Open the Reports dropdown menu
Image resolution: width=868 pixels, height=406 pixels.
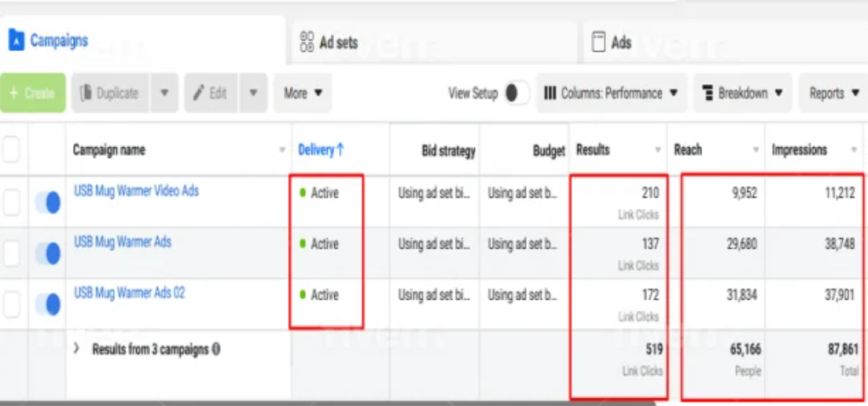(833, 93)
